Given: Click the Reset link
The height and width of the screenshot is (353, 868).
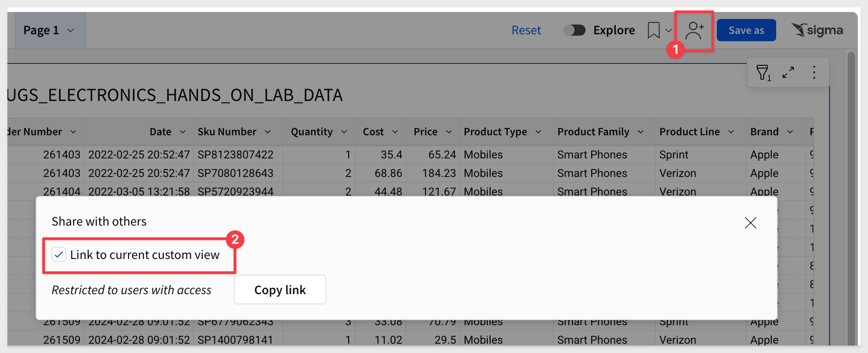Looking at the screenshot, I should pyautogui.click(x=526, y=30).
